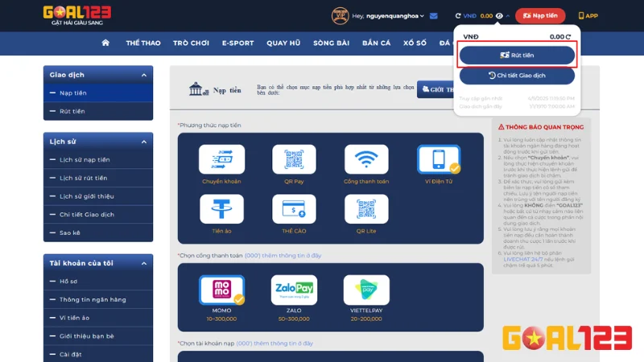Open the QUAY HŨ menu
The image size is (644, 362).
283,43
